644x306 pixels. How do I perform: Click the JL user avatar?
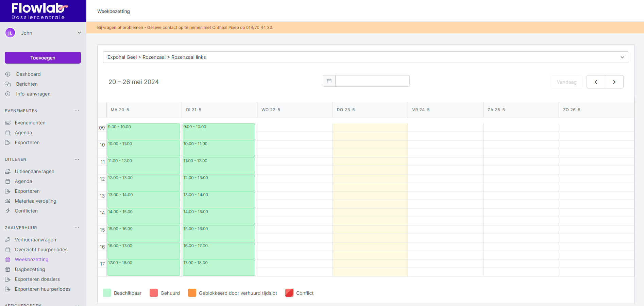coord(10,33)
